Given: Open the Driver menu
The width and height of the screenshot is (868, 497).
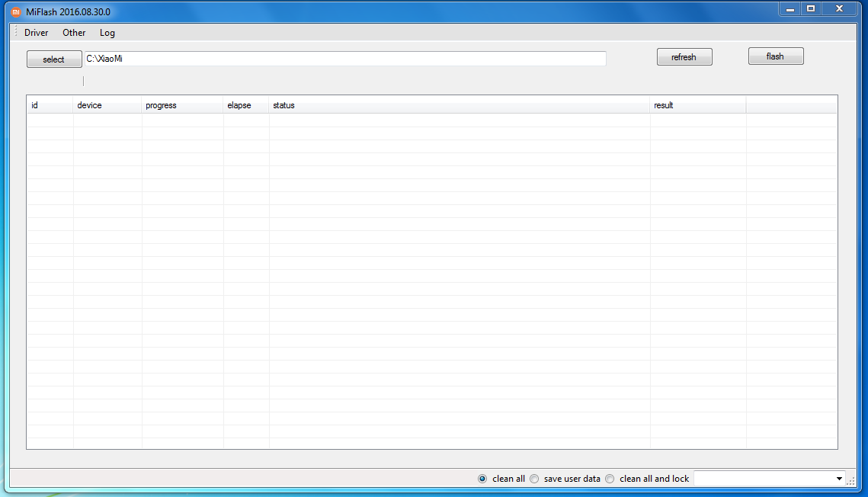Looking at the screenshot, I should pos(36,33).
